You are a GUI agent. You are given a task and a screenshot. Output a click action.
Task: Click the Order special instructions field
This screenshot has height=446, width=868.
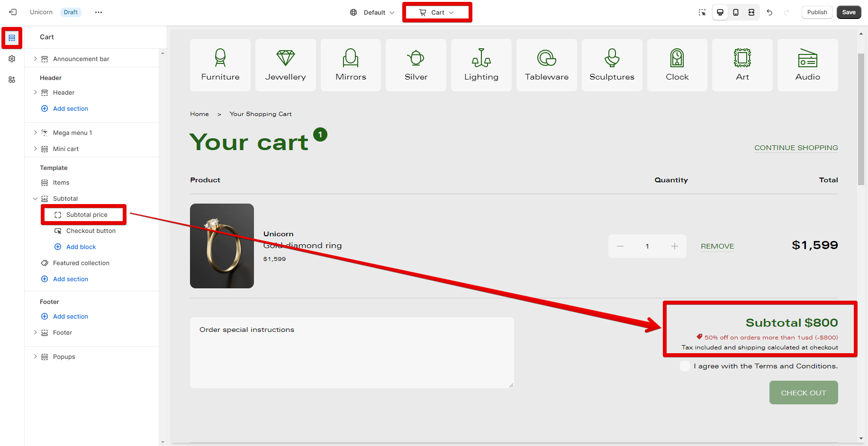pos(352,353)
